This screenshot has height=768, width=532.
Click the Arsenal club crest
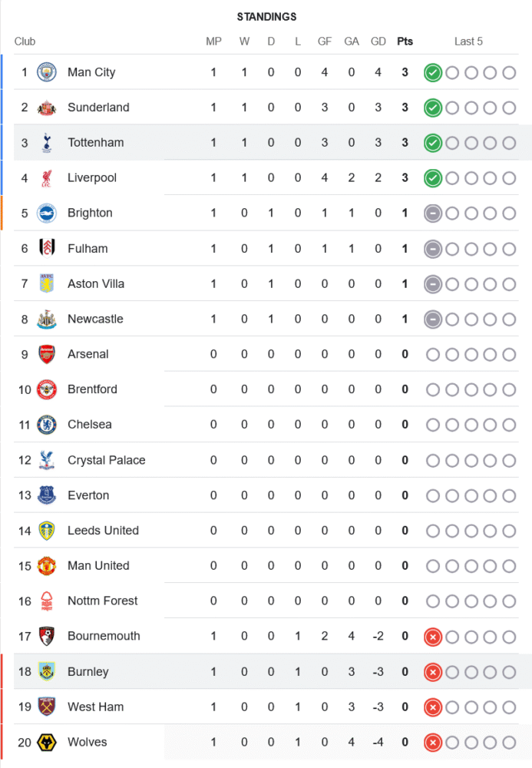(47, 354)
